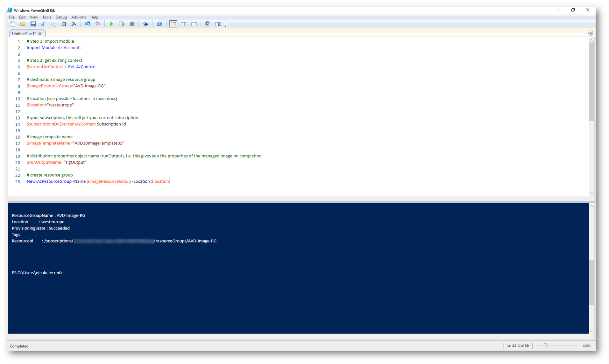Select the Untitled1.ps1 script tab
The width and height of the screenshot is (609, 364).
click(x=24, y=34)
